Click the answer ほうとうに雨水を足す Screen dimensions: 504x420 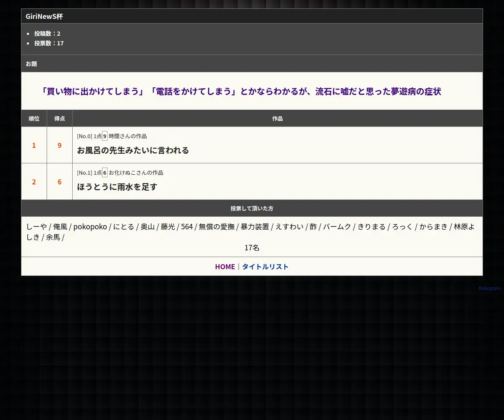click(x=117, y=187)
